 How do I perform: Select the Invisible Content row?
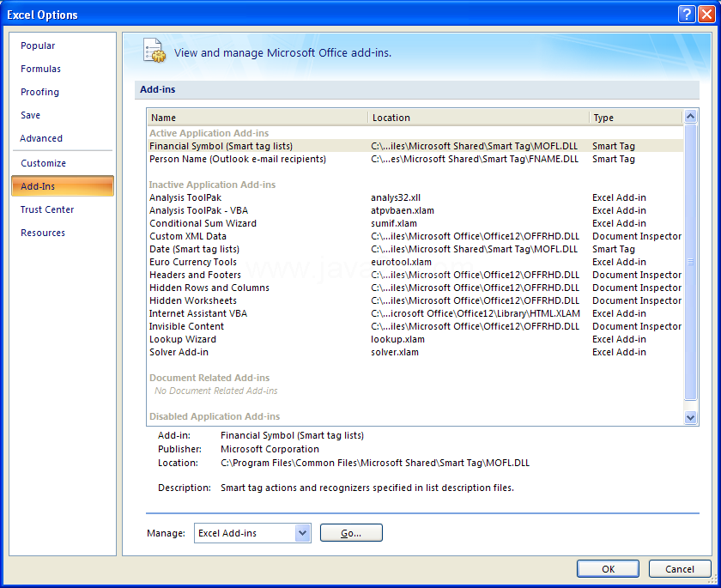pyautogui.click(x=415, y=326)
